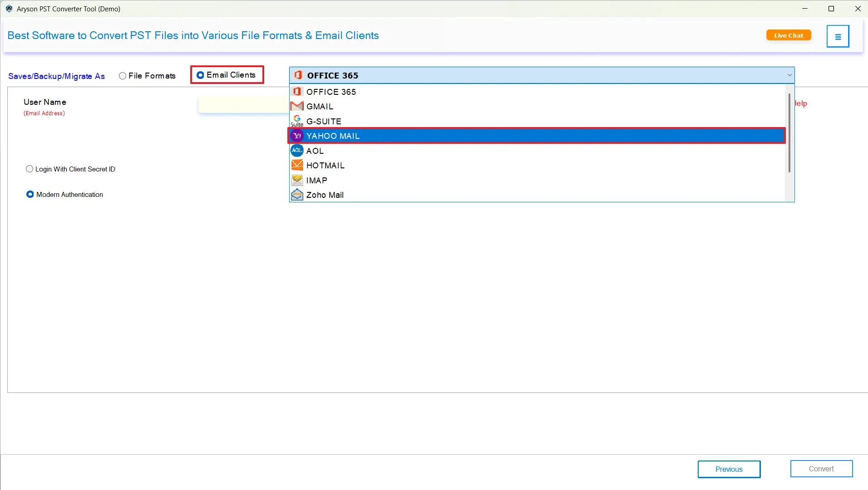The image size is (868, 490).
Task: Click the Office 365 icon in dropdown list
Action: click(x=297, y=92)
